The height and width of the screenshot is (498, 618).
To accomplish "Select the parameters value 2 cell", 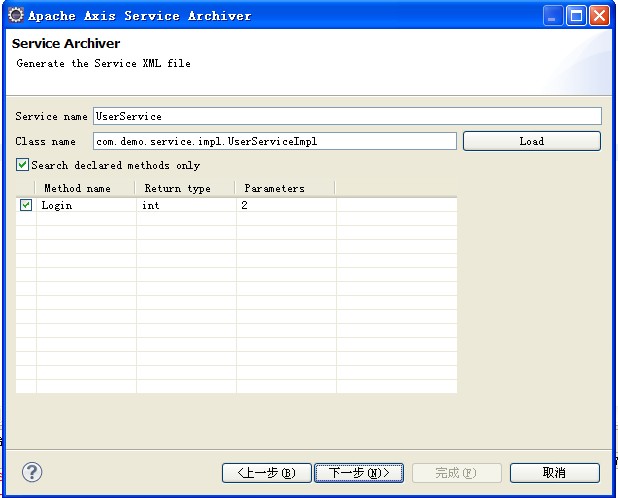I will 287,205.
